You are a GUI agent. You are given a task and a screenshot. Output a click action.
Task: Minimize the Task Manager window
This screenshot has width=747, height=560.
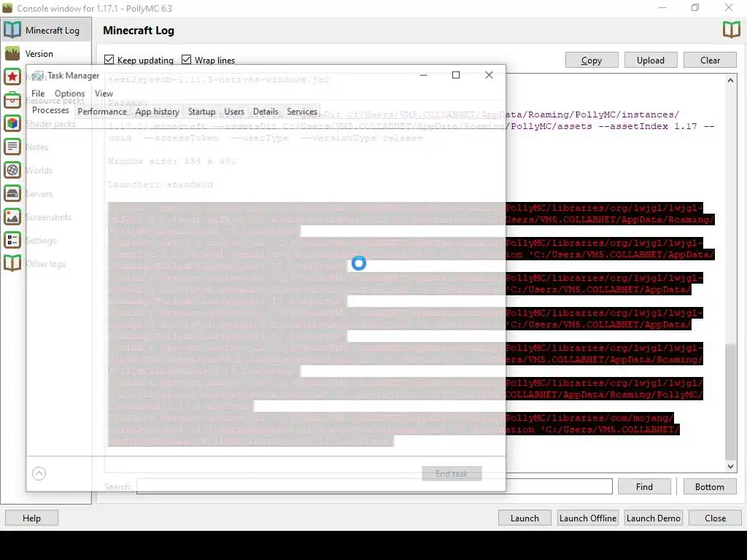tap(423, 75)
